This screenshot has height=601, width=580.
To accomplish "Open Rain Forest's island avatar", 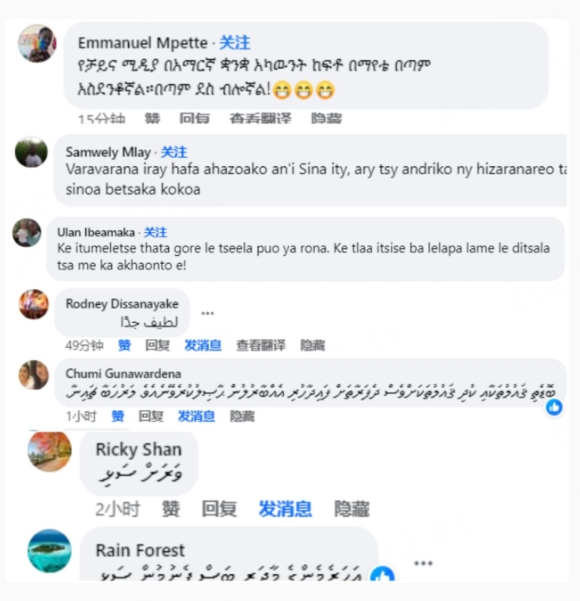I will [x=49, y=551].
